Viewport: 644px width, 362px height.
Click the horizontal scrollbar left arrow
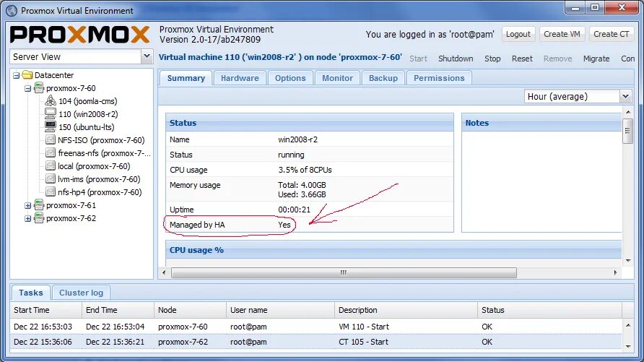click(x=164, y=272)
